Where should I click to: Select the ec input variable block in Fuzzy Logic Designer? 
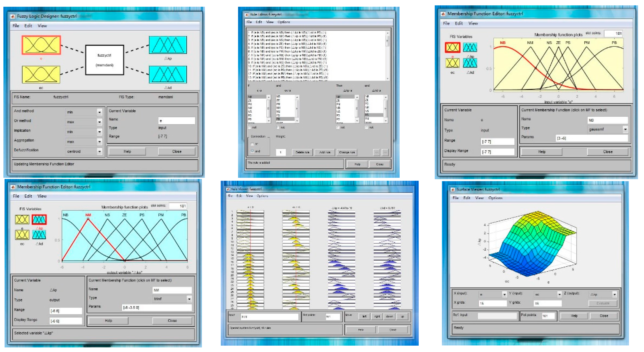tap(41, 74)
